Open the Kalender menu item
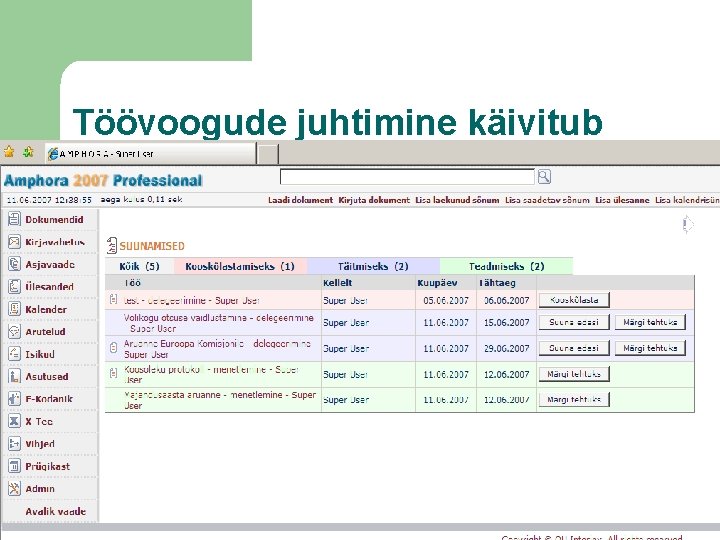720x540 pixels. point(46,309)
